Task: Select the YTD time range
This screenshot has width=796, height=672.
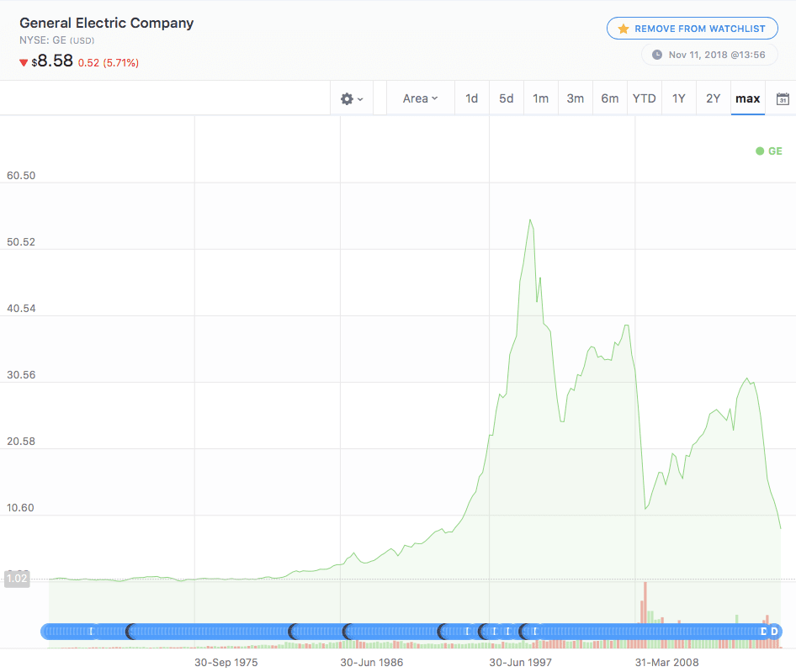Action: (x=645, y=98)
